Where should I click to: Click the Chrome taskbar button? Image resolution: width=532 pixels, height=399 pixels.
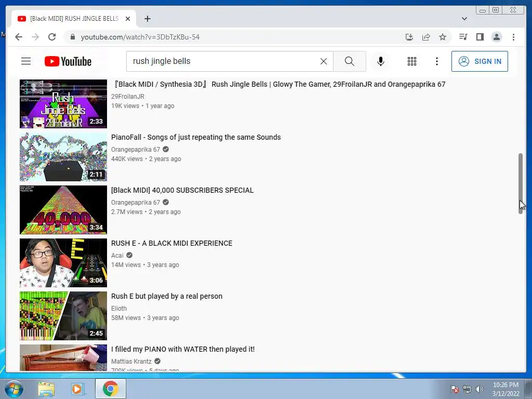pos(111,389)
